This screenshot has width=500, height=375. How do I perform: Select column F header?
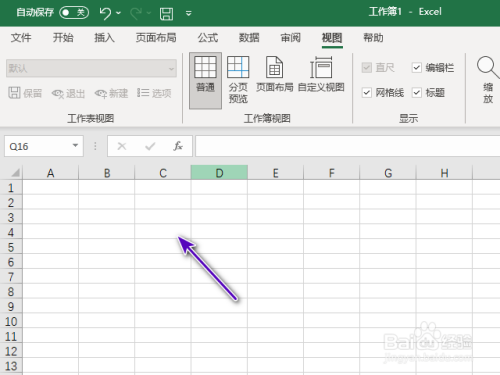[x=332, y=173]
